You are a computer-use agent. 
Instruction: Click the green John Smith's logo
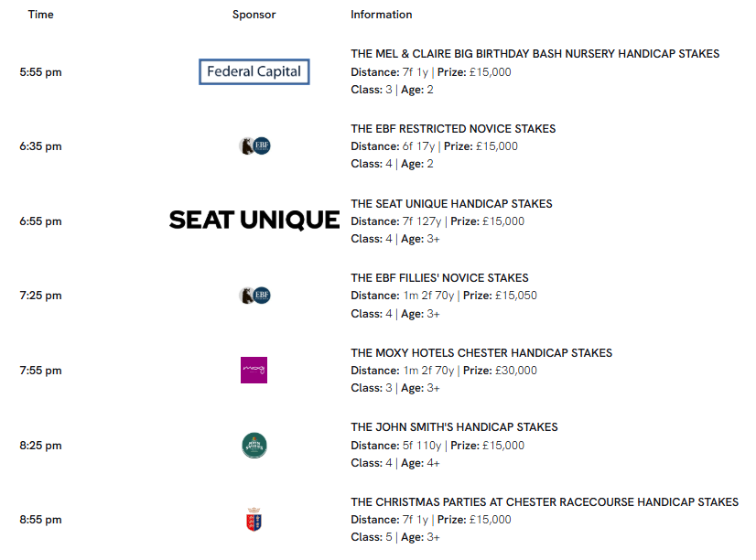254,446
